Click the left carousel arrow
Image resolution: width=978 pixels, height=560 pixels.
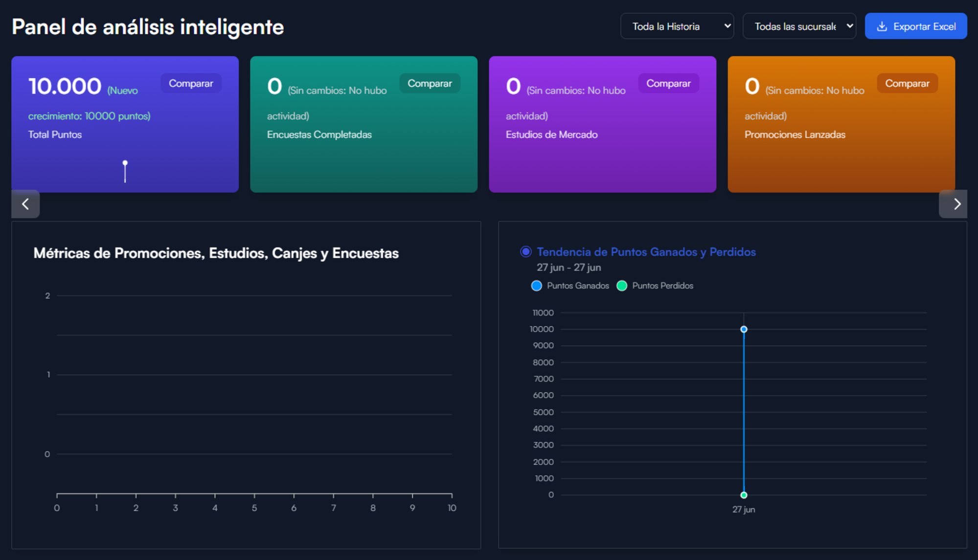point(25,204)
